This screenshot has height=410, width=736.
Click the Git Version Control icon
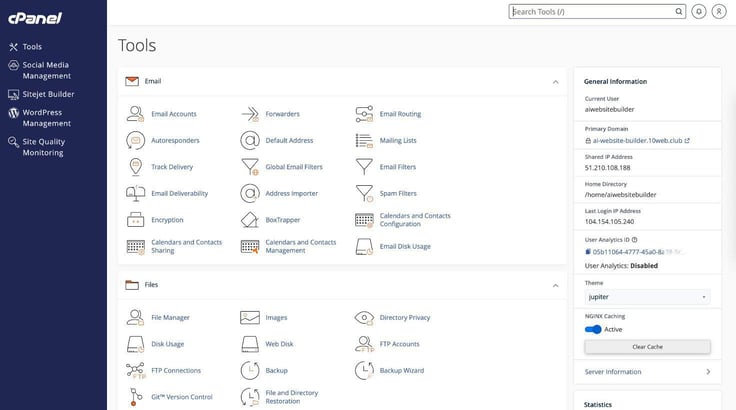(135, 397)
